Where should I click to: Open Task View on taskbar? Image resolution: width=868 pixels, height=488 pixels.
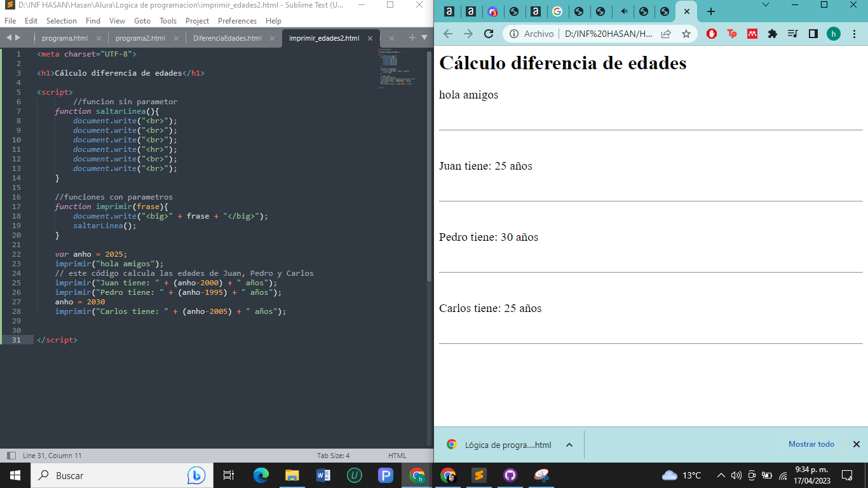(x=229, y=475)
